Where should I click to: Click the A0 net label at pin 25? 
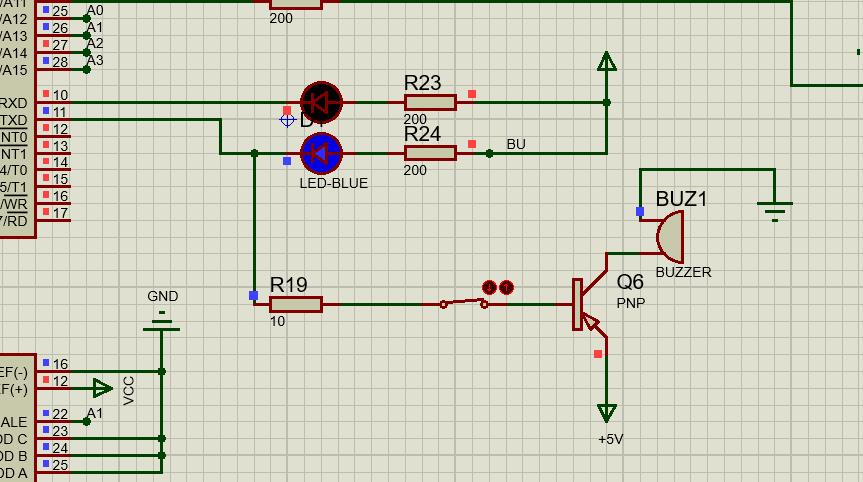95,10
